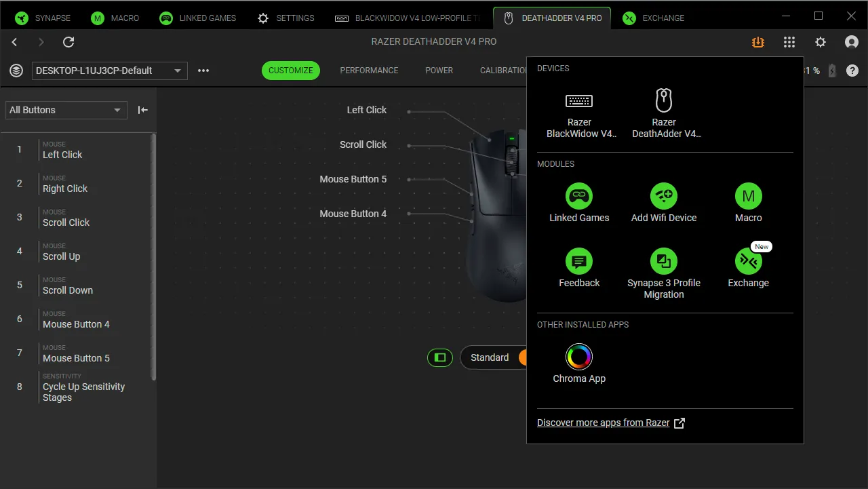Viewport: 868px width, 489px height.
Task: Toggle the apps grid launcher icon
Action: (789, 42)
